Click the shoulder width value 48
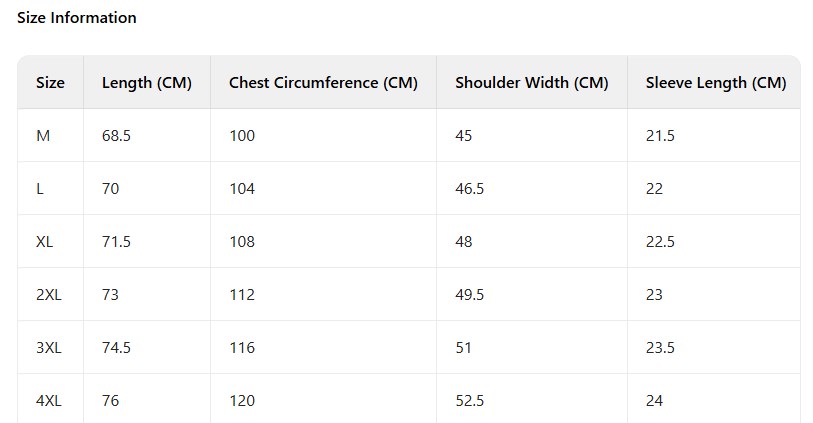 pyautogui.click(x=464, y=242)
